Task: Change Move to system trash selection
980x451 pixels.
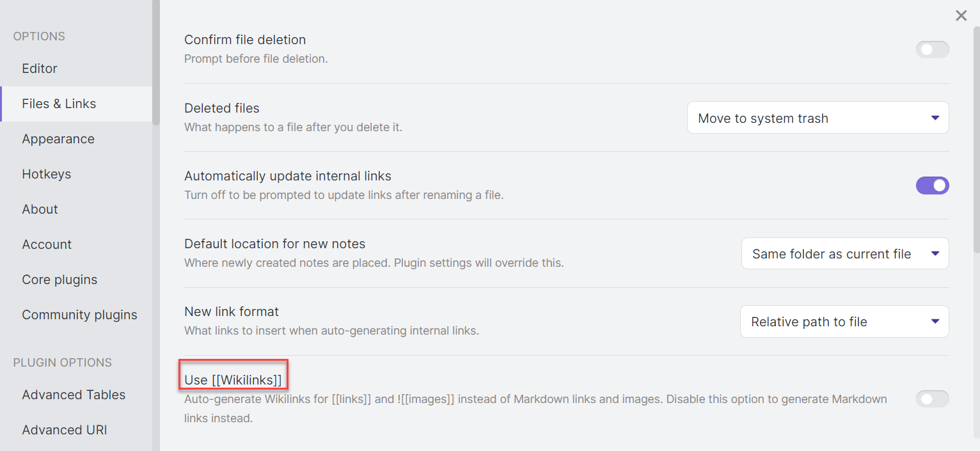Action: (x=818, y=118)
